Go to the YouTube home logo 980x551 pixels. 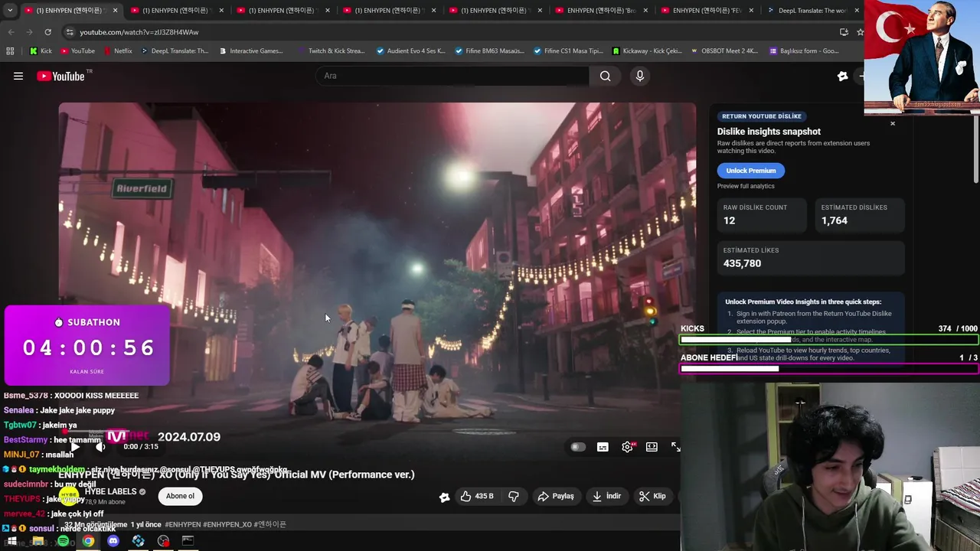pos(60,76)
